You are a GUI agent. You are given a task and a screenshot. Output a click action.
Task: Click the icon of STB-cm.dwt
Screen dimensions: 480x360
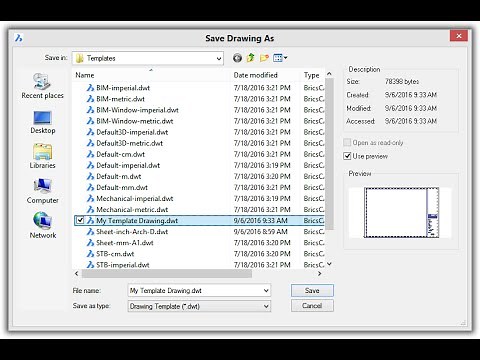pyautogui.click(x=90, y=254)
